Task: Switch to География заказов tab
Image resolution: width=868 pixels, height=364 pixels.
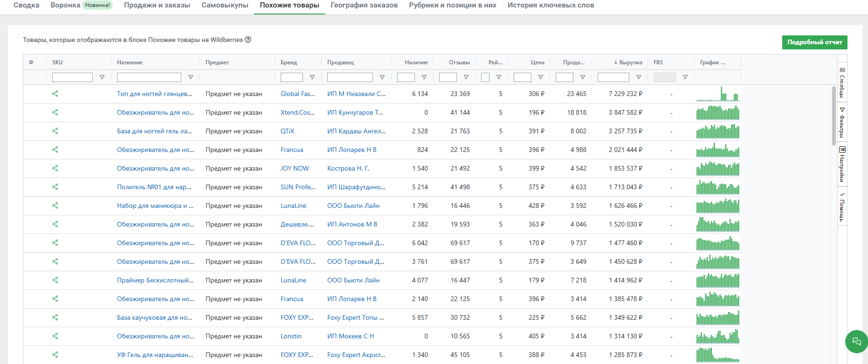Action: [x=364, y=5]
